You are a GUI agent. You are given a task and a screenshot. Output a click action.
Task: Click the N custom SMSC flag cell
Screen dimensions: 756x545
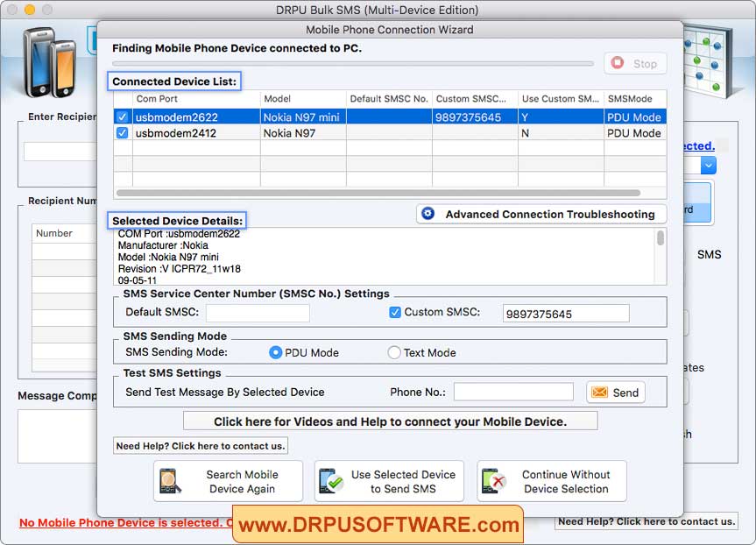click(x=561, y=133)
